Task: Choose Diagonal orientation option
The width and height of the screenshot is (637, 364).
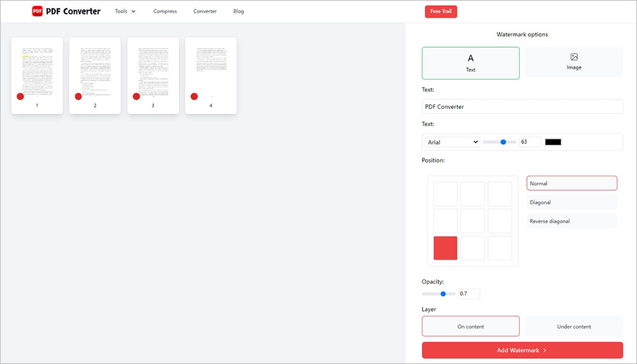Action: (x=571, y=202)
